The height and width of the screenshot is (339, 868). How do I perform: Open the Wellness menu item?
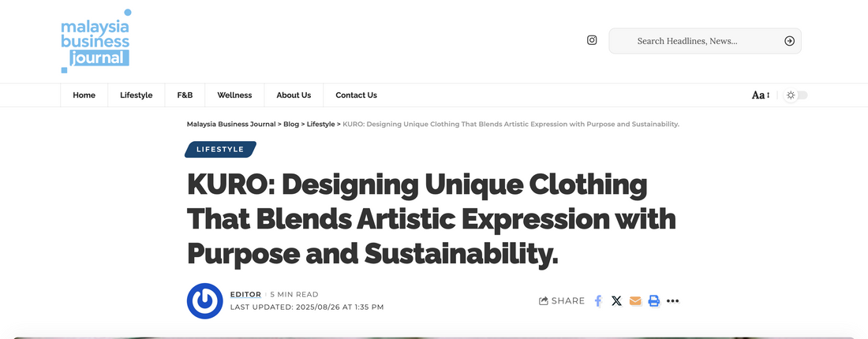tap(234, 95)
